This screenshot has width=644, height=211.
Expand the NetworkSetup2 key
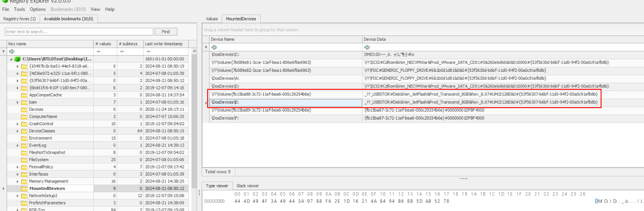click(18, 196)
